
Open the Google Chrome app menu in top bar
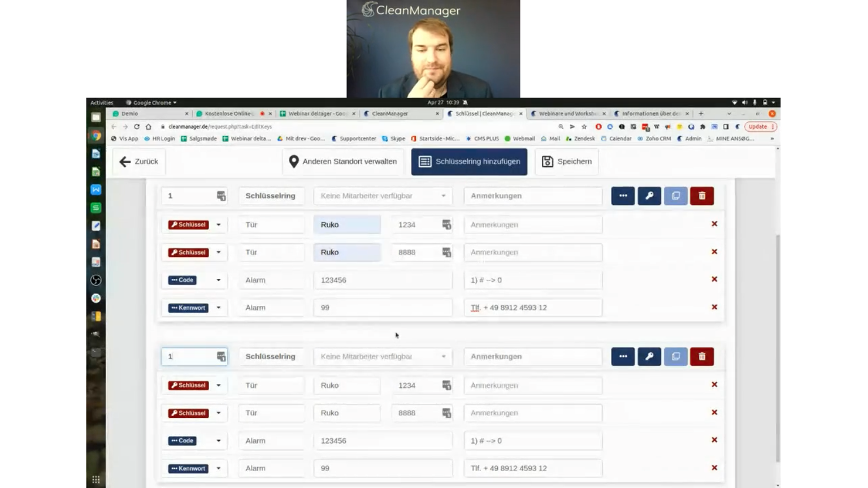click(151, 102)
